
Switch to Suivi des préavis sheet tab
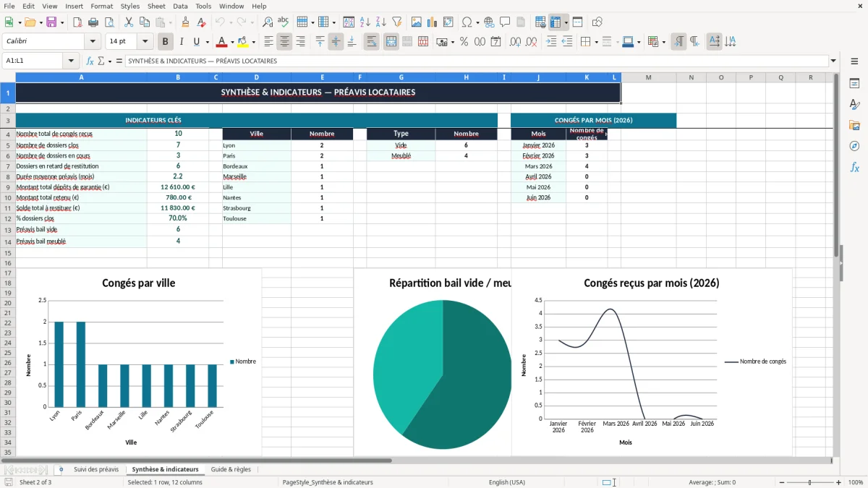96,469
